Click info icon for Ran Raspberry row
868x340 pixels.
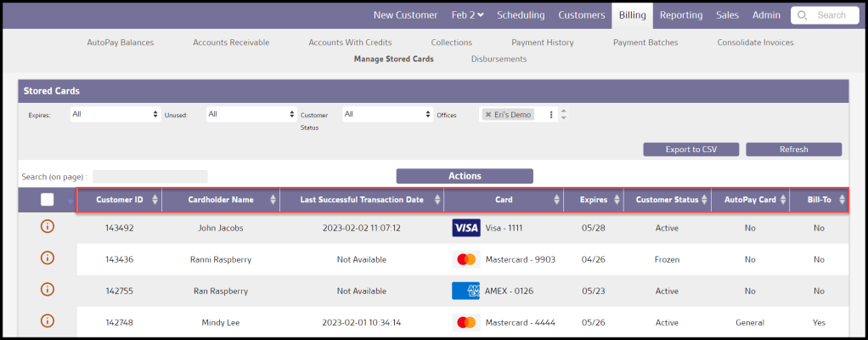[x=48, y=290]
